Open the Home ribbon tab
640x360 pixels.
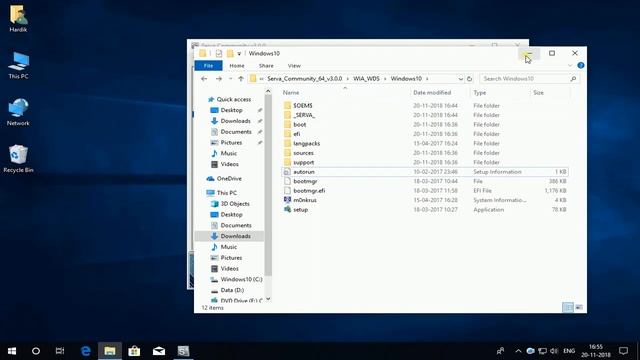click(237, 65)
